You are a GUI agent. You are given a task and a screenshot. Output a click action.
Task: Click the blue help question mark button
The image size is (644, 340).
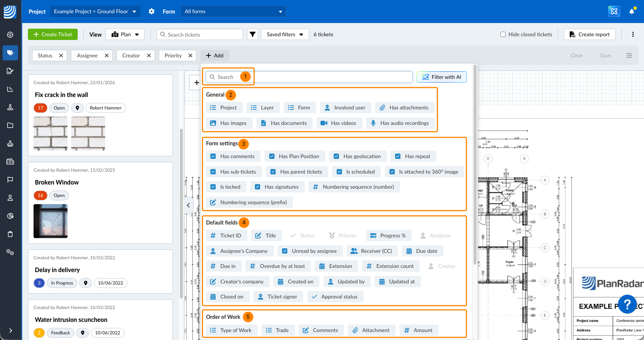[x=627, y=304]
